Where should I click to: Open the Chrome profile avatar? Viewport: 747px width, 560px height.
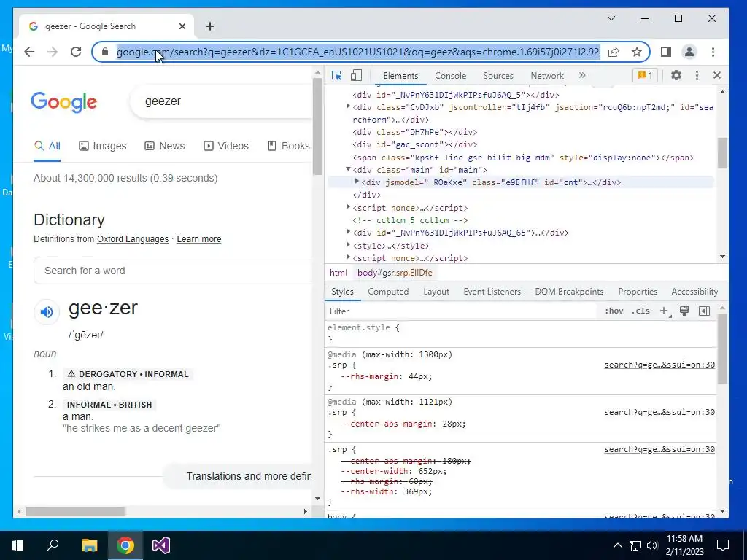click(689, 52)
